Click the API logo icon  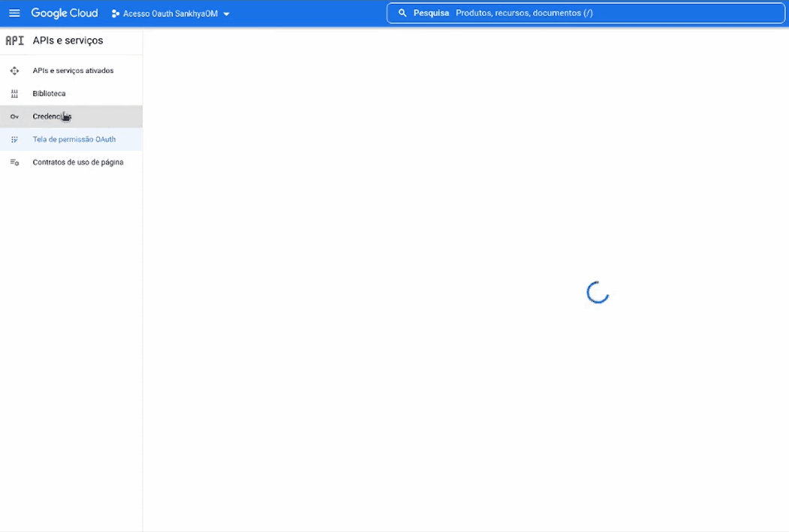click(x=14, y=41)
